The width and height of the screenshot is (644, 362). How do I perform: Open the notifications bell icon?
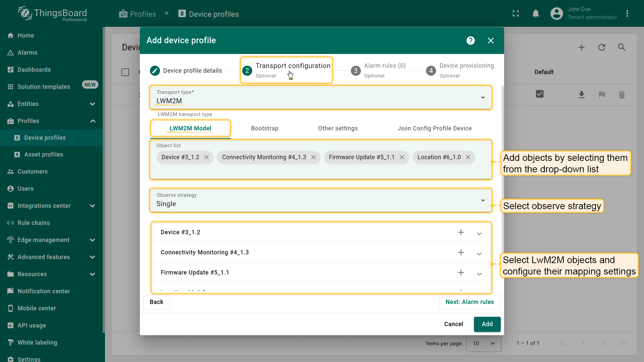[x=536, y=14]
